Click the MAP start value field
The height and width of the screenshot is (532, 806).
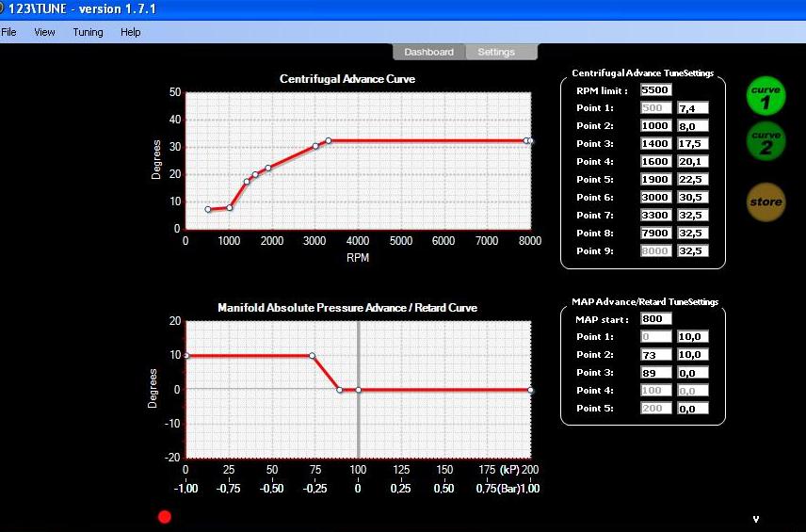click(x=655, y=318)
